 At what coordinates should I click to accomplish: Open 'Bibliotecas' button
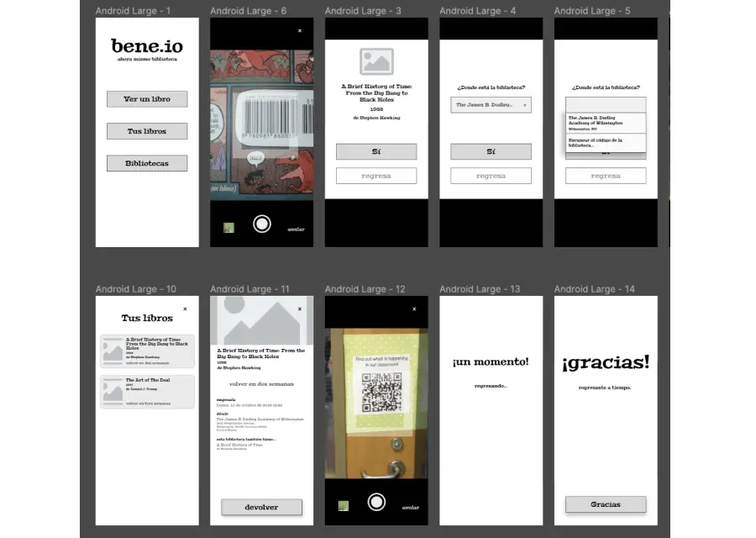click(147, 163)
